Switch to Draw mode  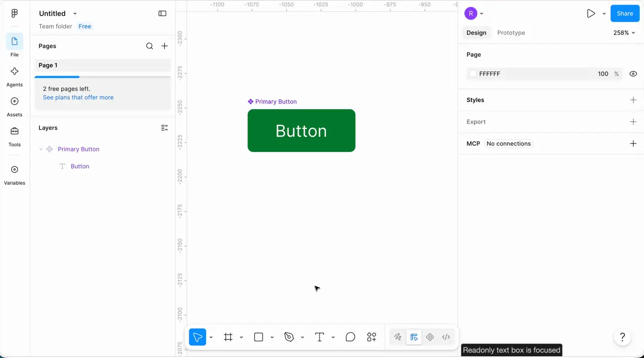pyautogui.click(x=397, y=337)
